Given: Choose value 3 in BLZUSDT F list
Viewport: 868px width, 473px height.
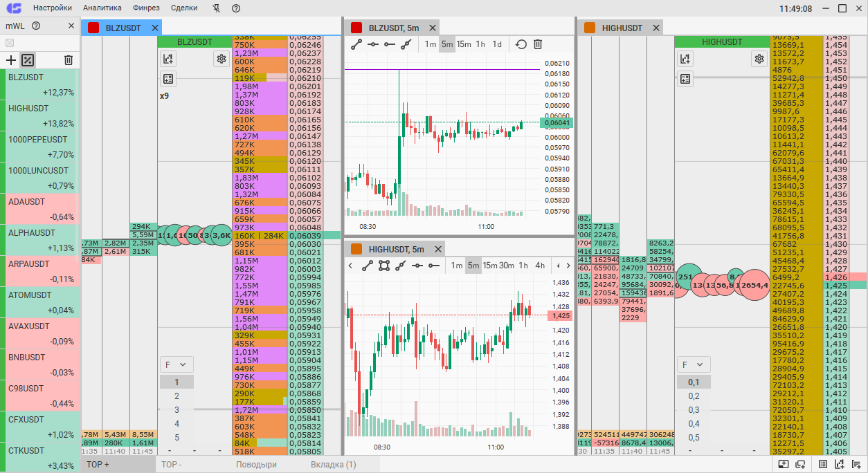Looking at the screenshot, I should (x=177, y=409).
